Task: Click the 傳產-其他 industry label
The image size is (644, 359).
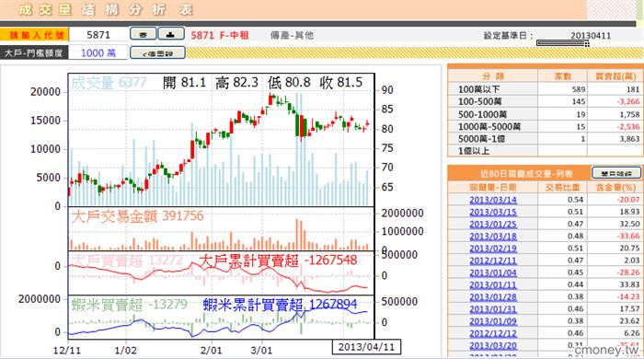Action: [x=292, y=35]
